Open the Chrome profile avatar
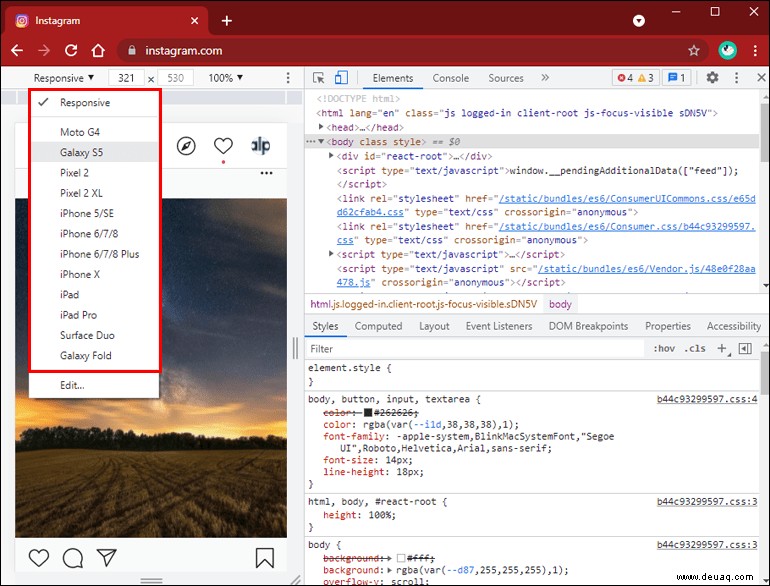This screenshot has height=586, width=770. [727, 50]
